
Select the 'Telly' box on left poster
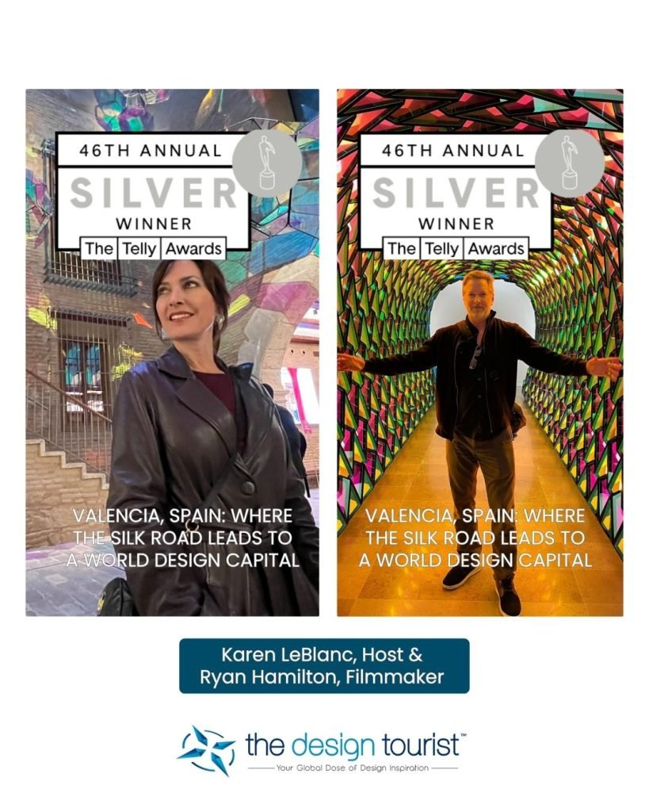tap(139, 249)
